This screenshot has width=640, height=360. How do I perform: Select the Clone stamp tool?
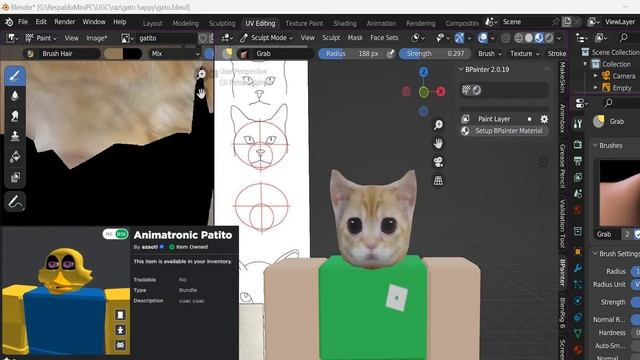[x=15, y=136]
